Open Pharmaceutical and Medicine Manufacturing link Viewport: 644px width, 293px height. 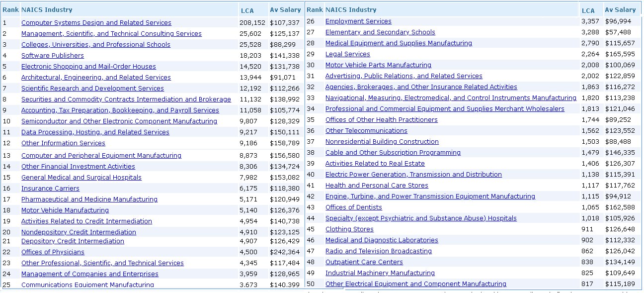[x=89, y=199]
